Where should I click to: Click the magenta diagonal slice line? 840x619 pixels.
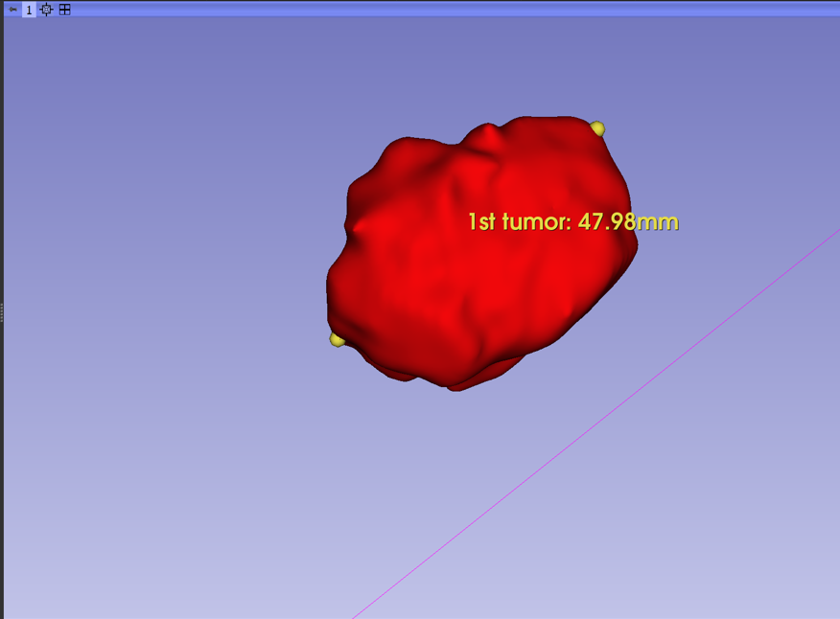[595, 424]
